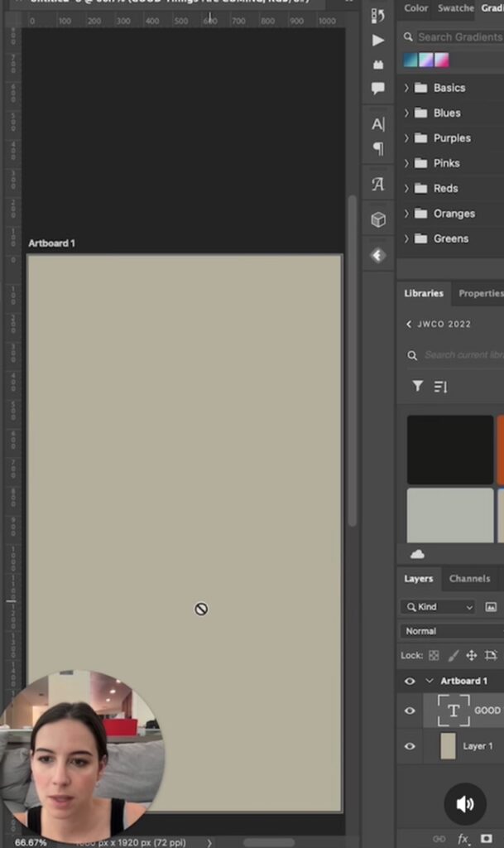Open the status bar info arrow

coord(209,842)
